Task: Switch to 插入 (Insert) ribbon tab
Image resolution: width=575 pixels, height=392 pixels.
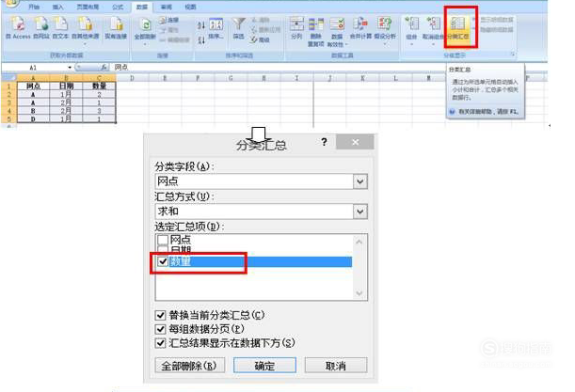Action: tap(57, 7)
